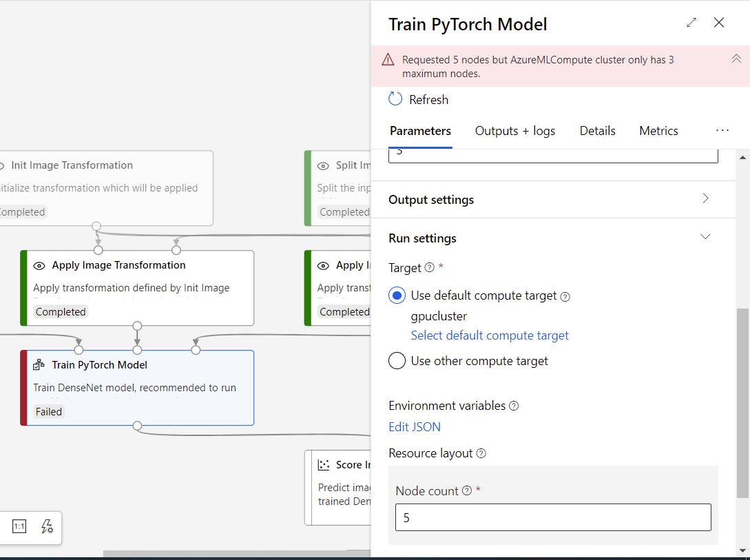The width and height of the screenshot is (750, 560).
Task: Open the Metrics tab
Action: pos(658,131)
